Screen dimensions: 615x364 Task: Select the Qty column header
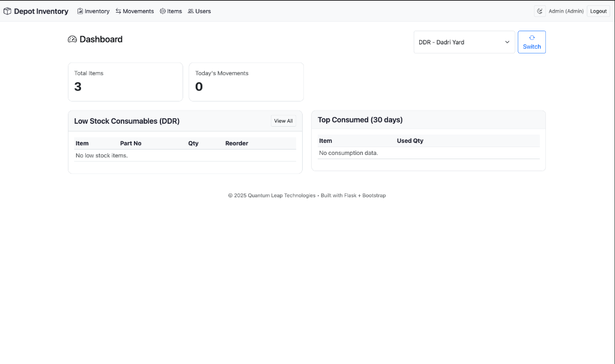click(193, 143)
